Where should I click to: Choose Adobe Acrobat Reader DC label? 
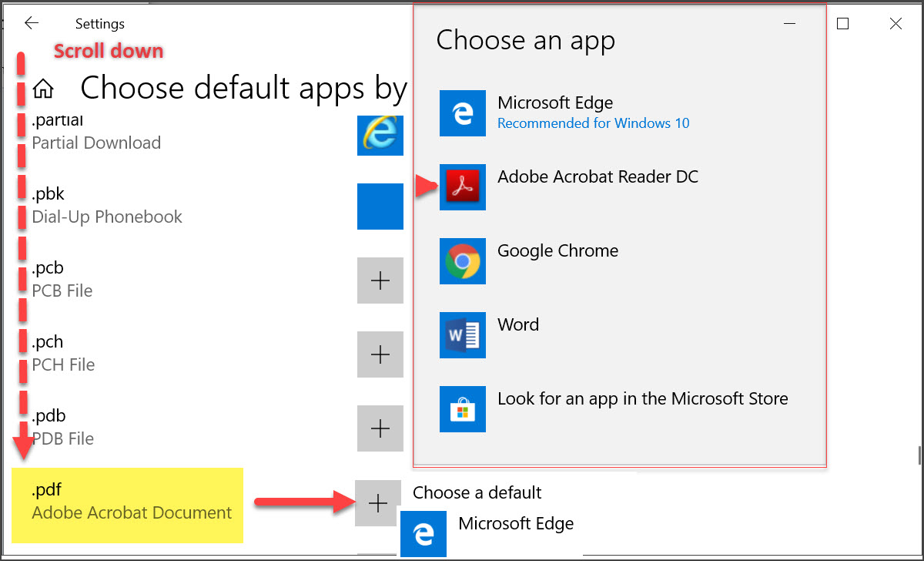point(598,177)
